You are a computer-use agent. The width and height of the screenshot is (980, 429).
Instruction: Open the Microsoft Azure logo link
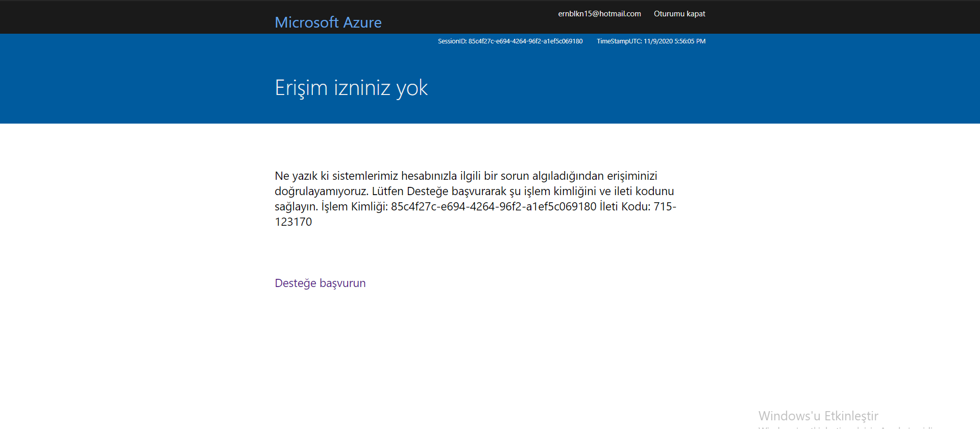(328, 22)
